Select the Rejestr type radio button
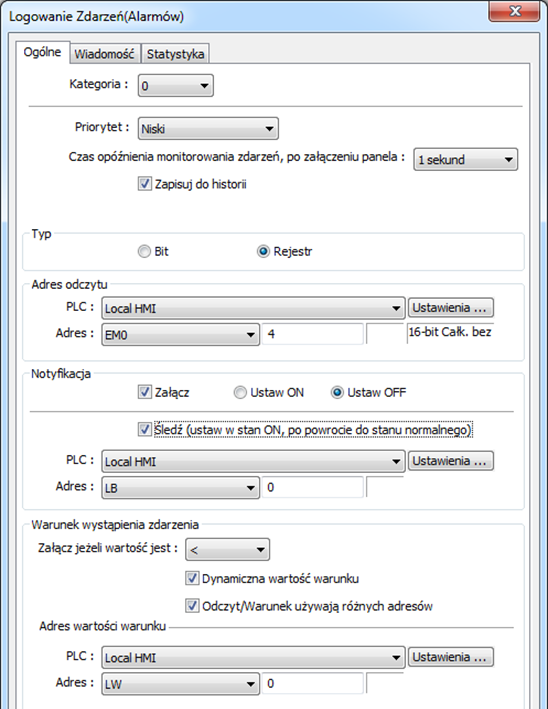Image resolution: width=548 pixels, height=709 pixels. pyautogui.click(x=263, y=251)
